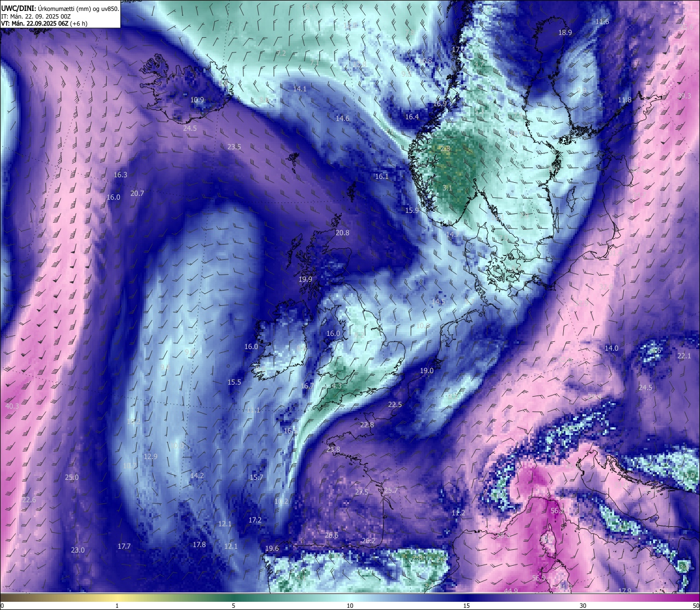This screenshot has height=610, width=700.
Task: Click the 14.2 value in the Atlantic
Action: pos(197,475)
